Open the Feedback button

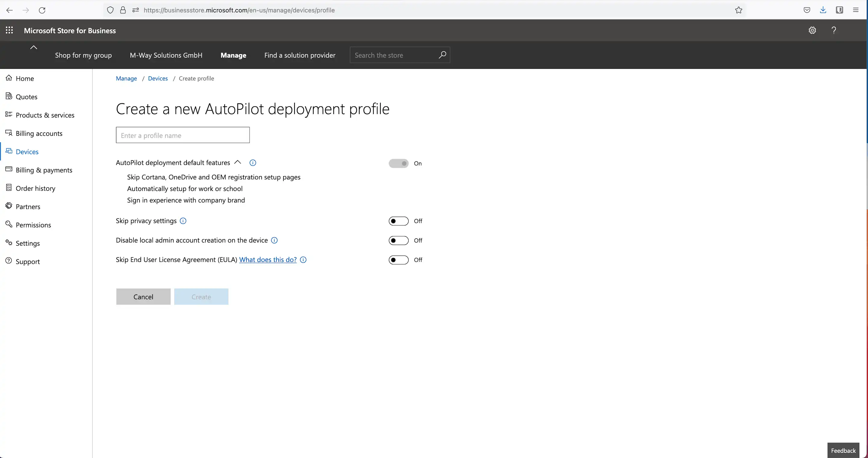pos(843,450)
